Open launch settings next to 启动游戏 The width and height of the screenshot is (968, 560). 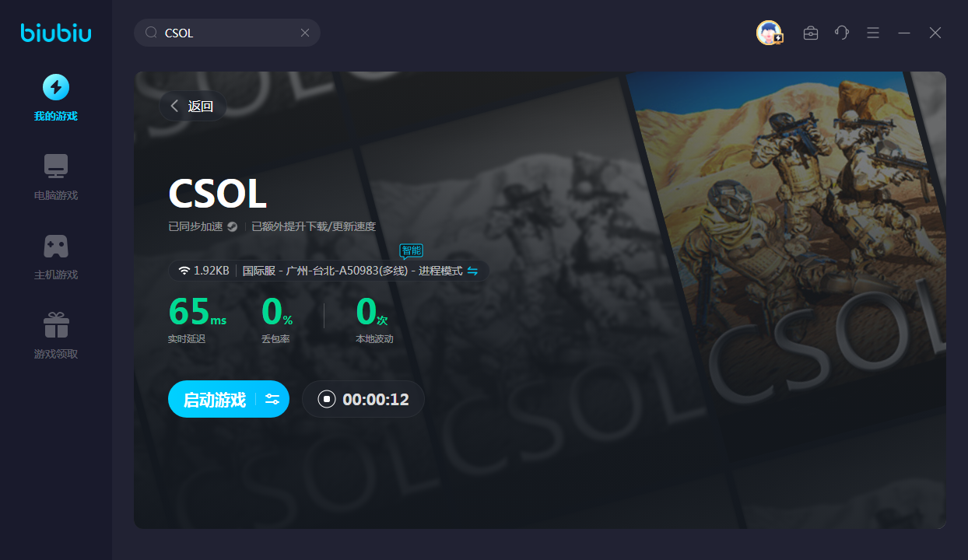272,399
